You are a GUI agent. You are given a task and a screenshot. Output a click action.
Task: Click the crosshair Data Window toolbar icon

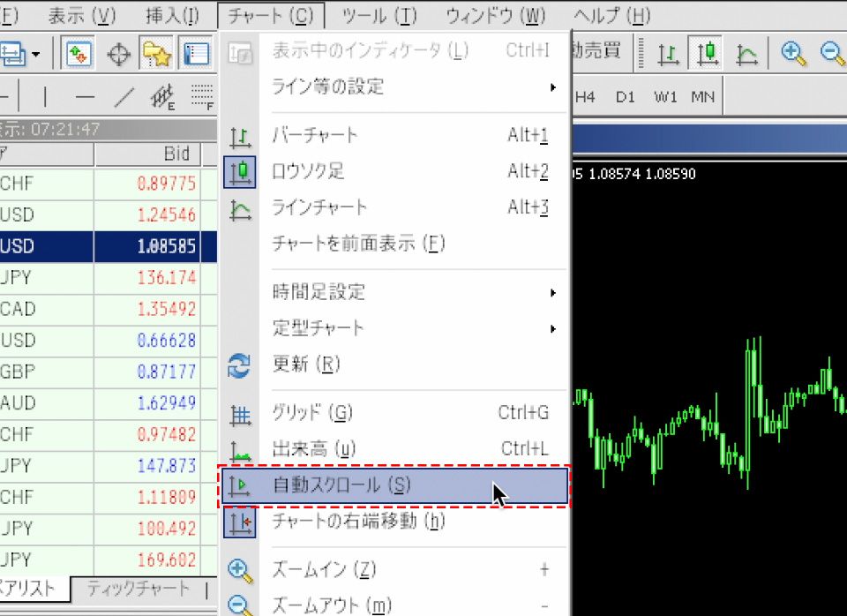pos(118,54)
